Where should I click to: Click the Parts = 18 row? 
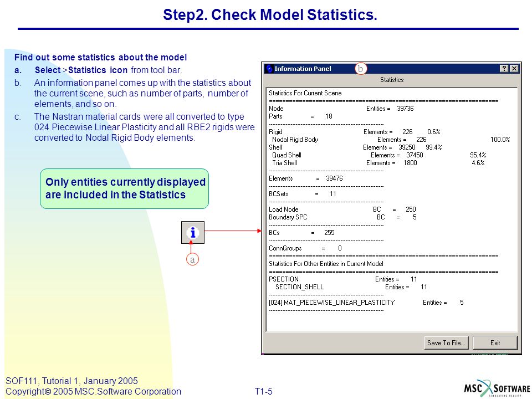(300, 116)
